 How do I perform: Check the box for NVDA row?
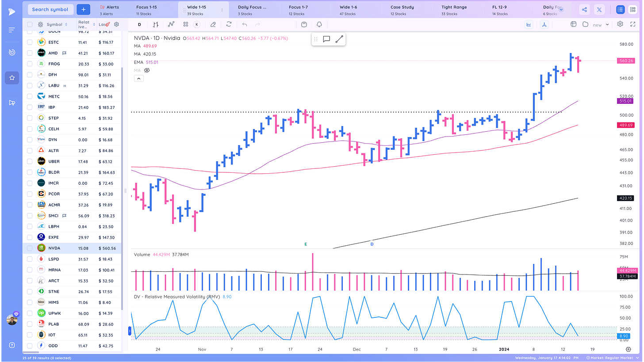click(30, 248)
